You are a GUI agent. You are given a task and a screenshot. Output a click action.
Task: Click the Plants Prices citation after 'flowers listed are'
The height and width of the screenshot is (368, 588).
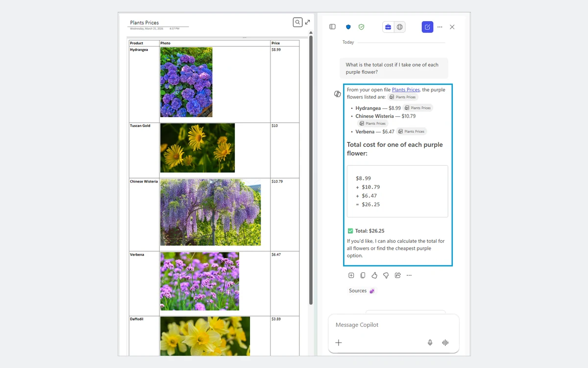(x=403, y=97)
